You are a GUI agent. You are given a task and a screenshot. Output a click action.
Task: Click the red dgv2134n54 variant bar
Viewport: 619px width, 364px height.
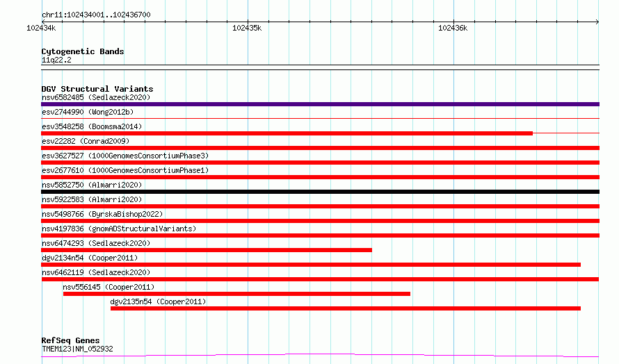click(x=311, y=265)
